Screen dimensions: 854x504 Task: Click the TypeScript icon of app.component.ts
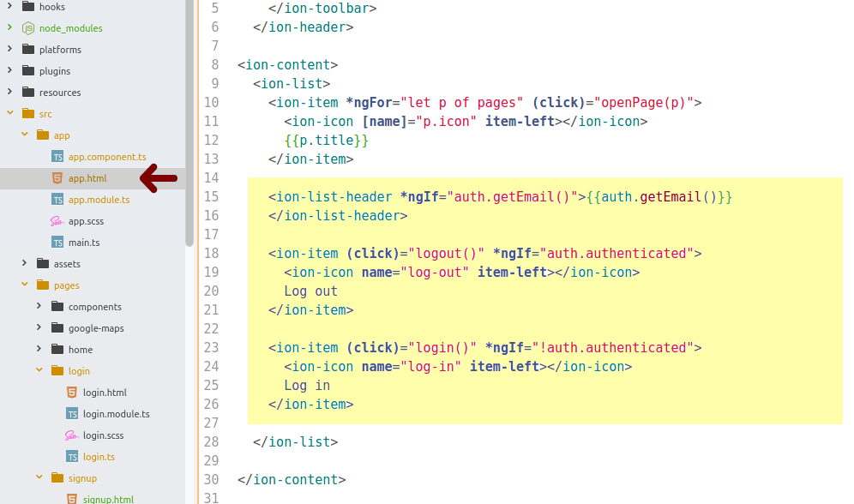[57, 157]
